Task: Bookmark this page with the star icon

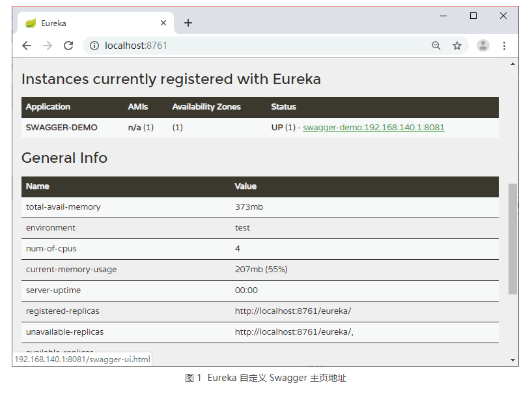Action: coord(457,46)
